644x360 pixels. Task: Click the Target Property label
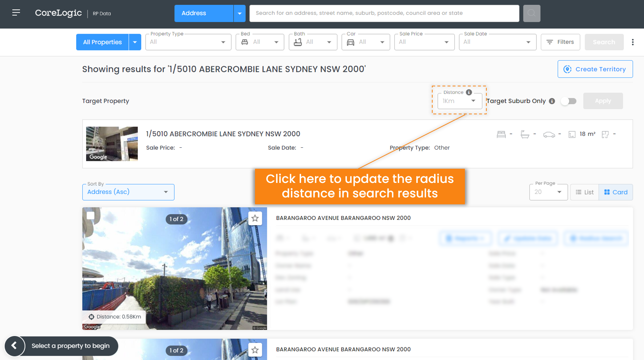(x=106, y=101)
